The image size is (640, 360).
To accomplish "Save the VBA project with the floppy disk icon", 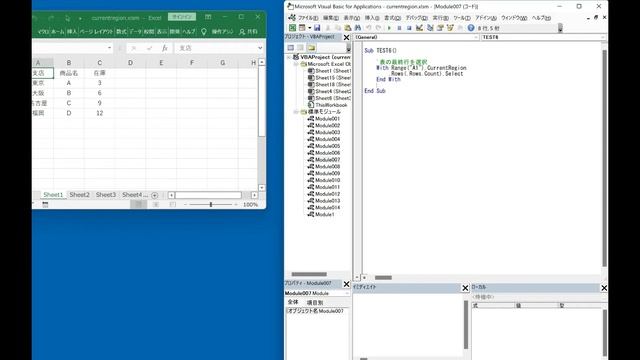I will (x=317, y=28).
